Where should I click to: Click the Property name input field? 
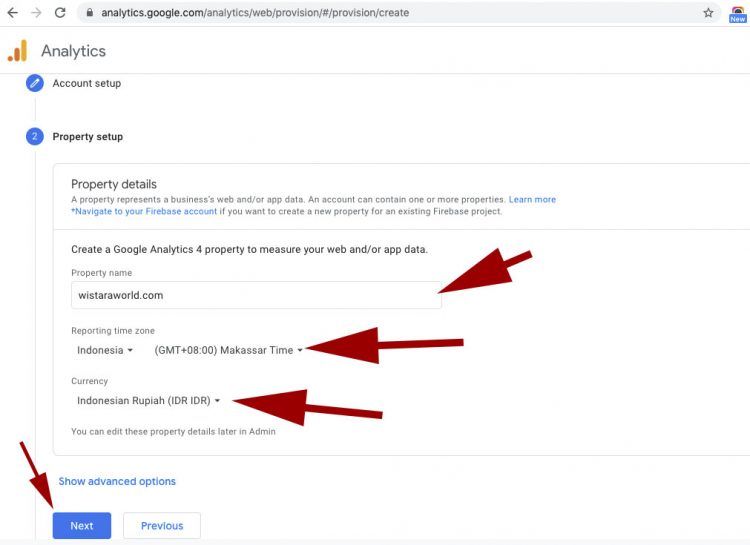256,295
